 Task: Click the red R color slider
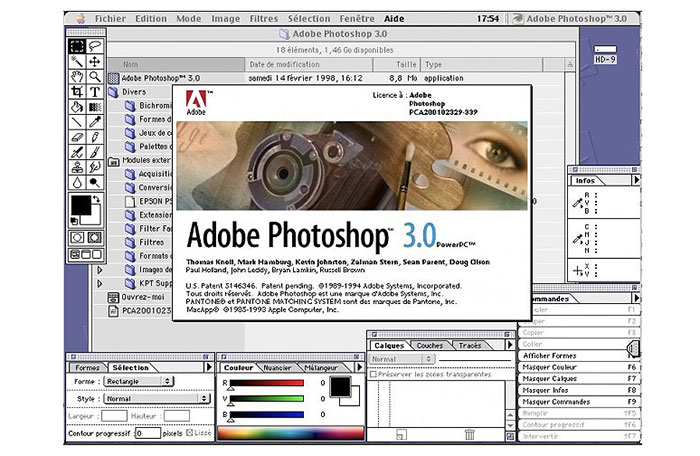pos(267,383)
